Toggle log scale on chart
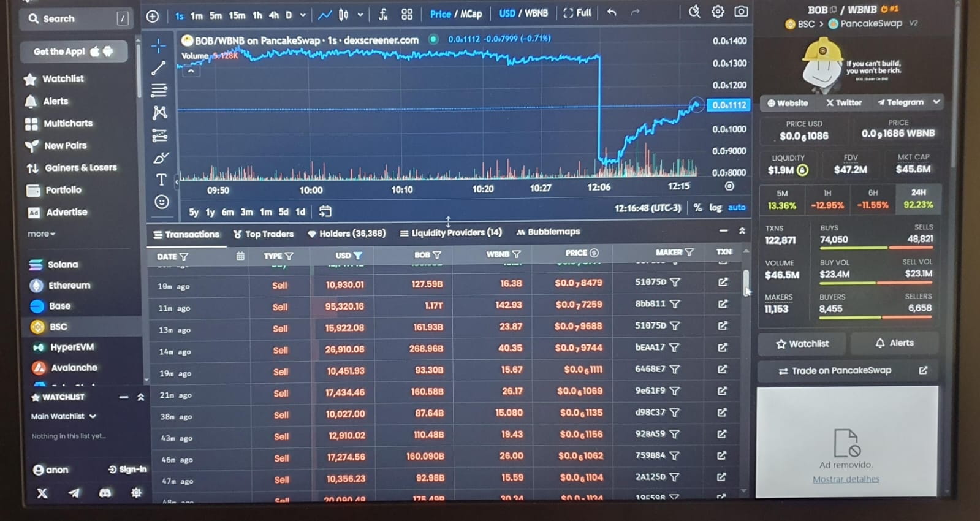Screen dimensions: 980x521 point(715,208)
